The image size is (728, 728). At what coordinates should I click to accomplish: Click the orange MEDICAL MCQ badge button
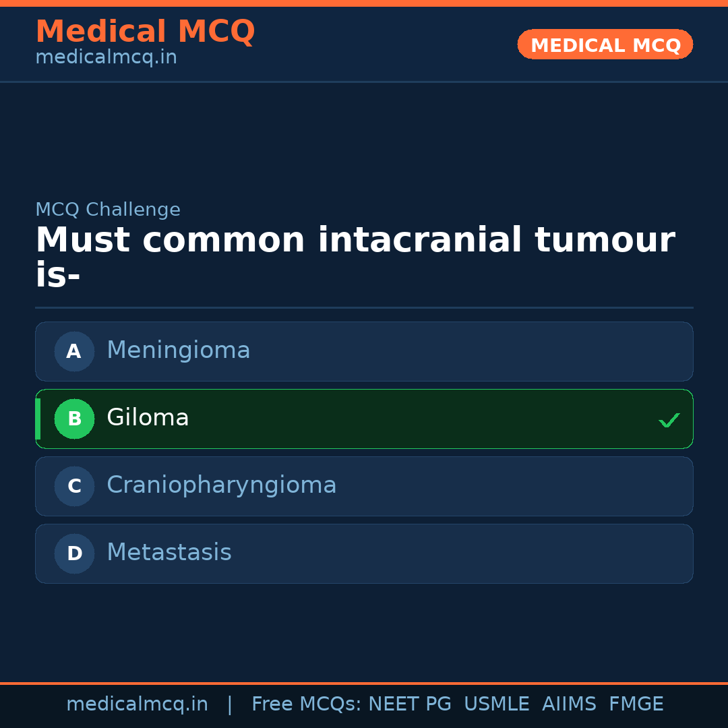[x=605, y=44]
